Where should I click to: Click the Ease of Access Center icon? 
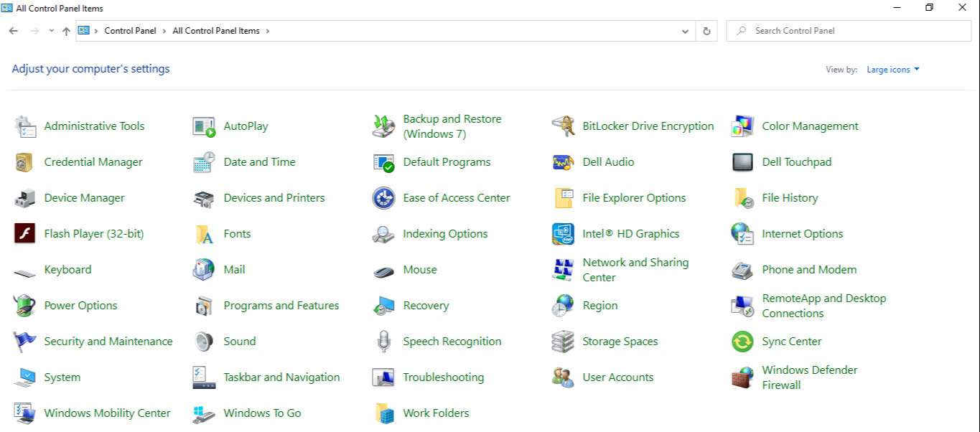coord(383,198)
